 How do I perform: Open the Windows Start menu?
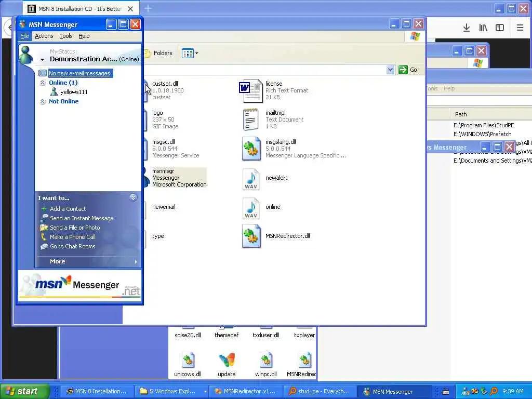point(25,392)
